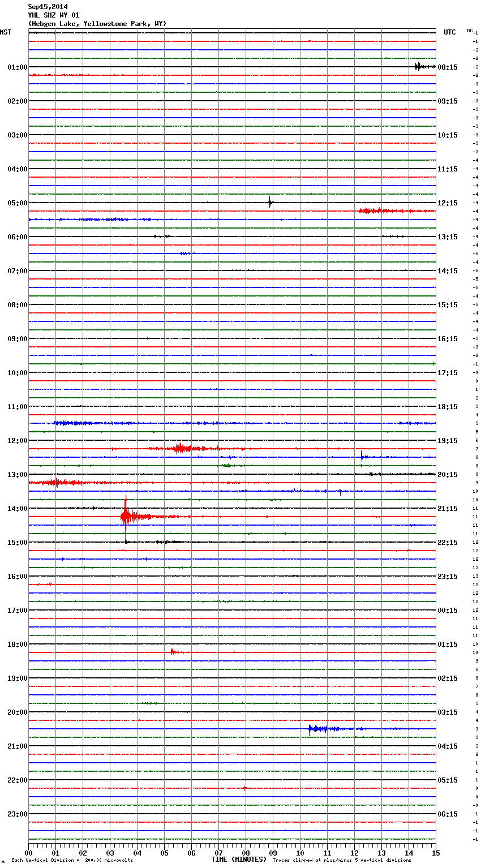
Task: Click the blue spike near minute 12 after 12:00
Action: pyautogui.click(x=362, y=456)
